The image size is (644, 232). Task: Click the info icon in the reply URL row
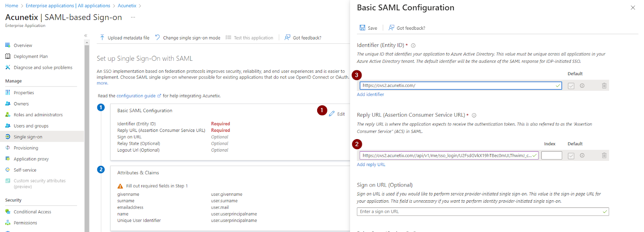(x=582, y=156)
